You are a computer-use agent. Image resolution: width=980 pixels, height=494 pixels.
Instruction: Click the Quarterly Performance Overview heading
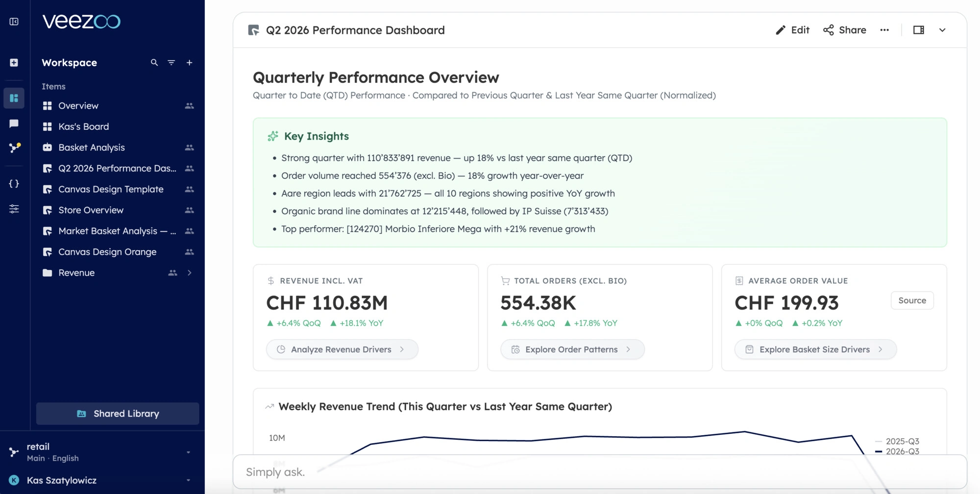click(376, 77)
